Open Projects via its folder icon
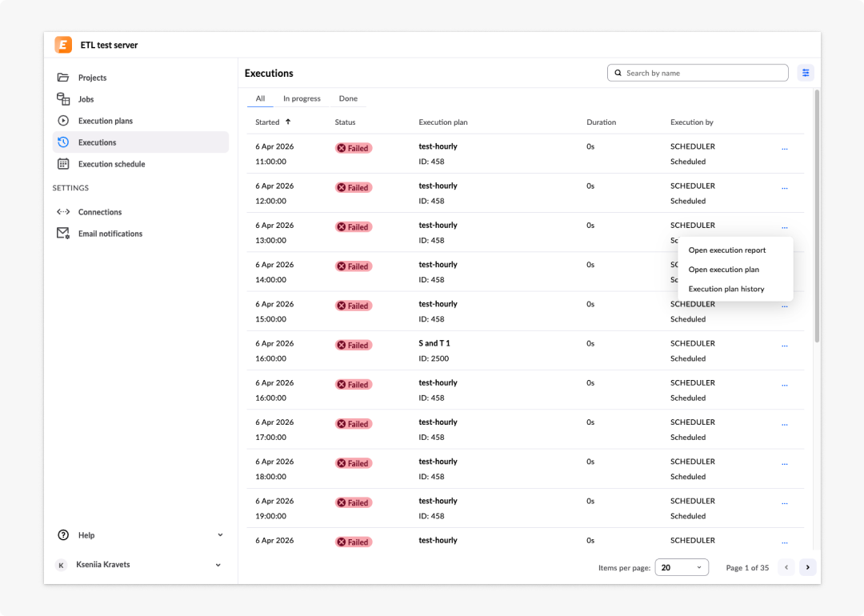The image size is (864, 616). (63, 77)
